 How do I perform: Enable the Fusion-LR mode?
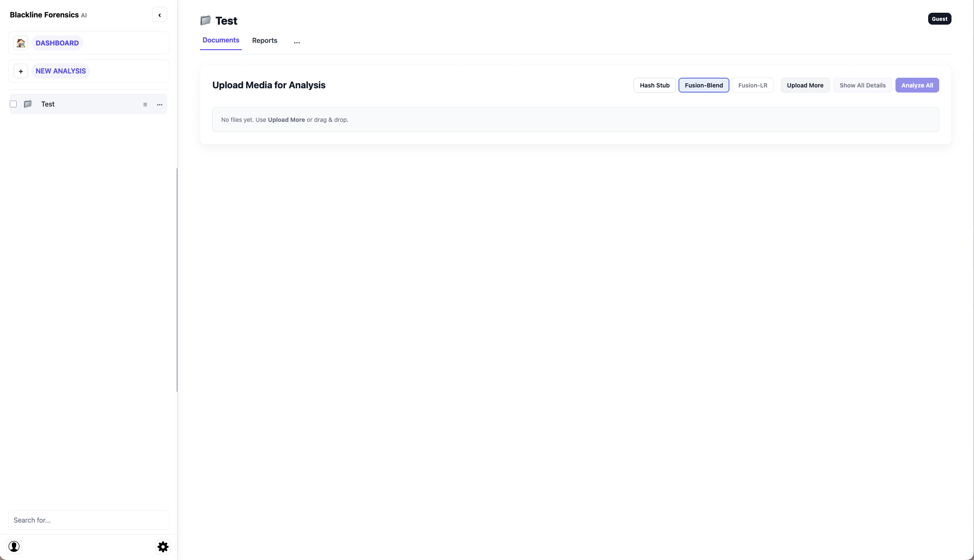point(752,85)
